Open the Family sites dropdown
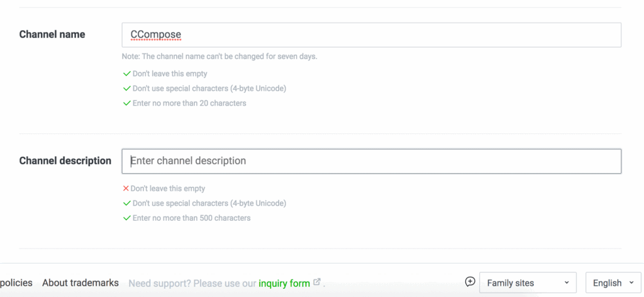Screen dimensions: 644x297 click(527, 283)
